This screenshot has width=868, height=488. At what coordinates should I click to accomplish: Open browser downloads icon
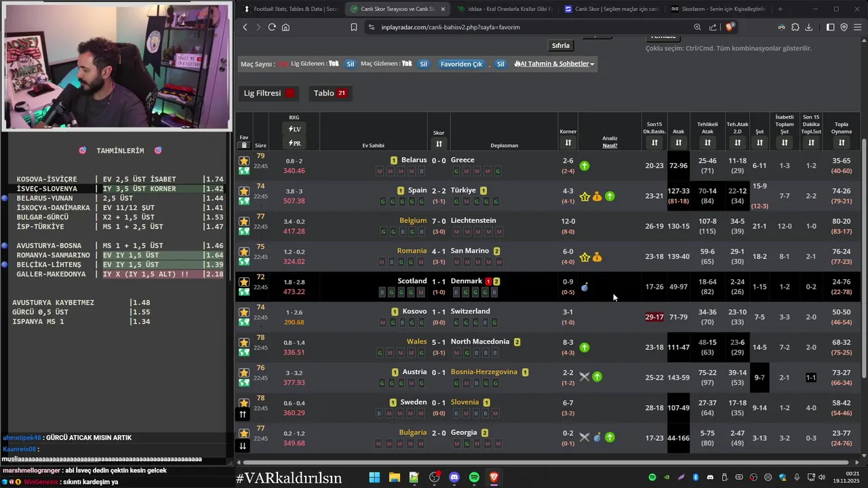(810, 27)
